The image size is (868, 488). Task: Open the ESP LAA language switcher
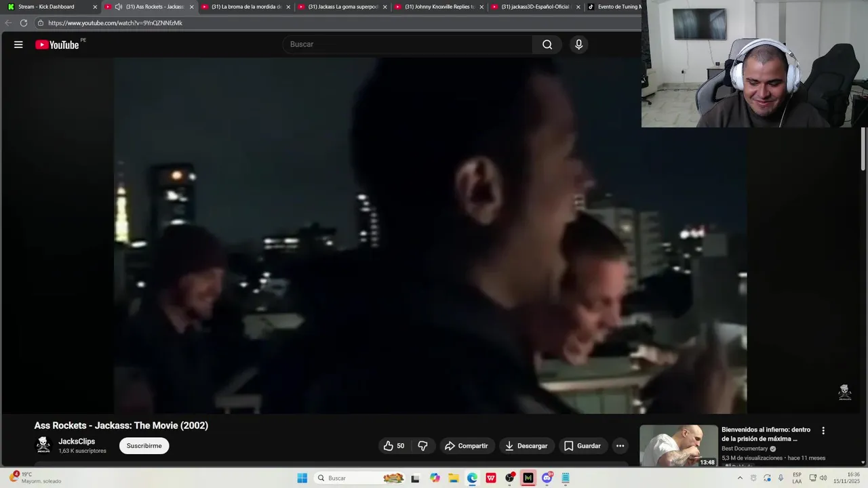(x=797, y=478)
